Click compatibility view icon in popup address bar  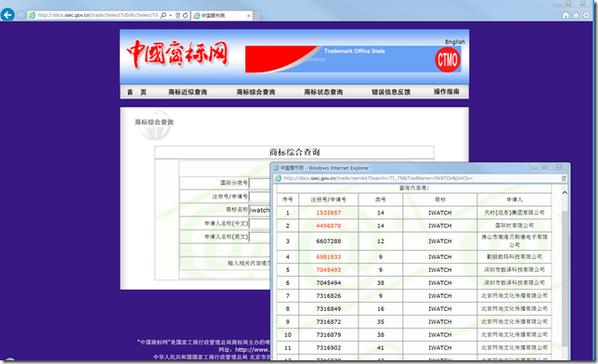pos(564,178)
